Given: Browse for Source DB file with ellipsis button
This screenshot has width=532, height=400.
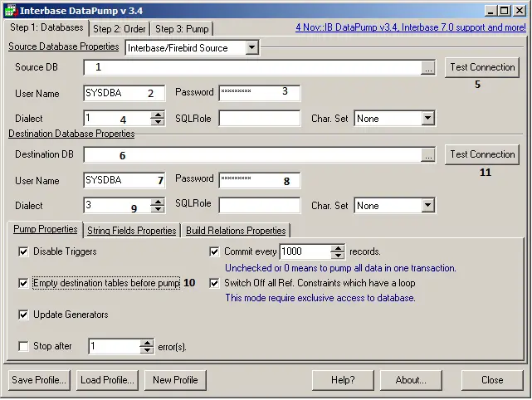Looking at the screenshot, I should coord(428,67).
